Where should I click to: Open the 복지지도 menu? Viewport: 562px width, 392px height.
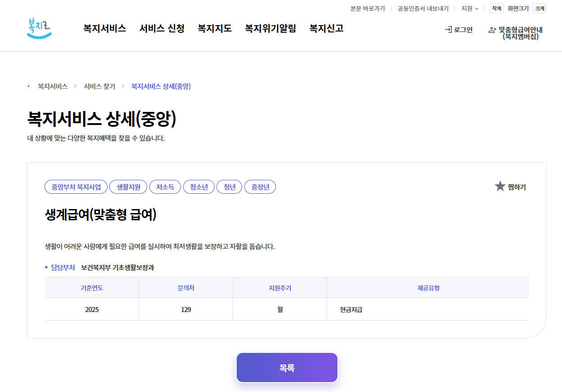(x=215, y=28)
